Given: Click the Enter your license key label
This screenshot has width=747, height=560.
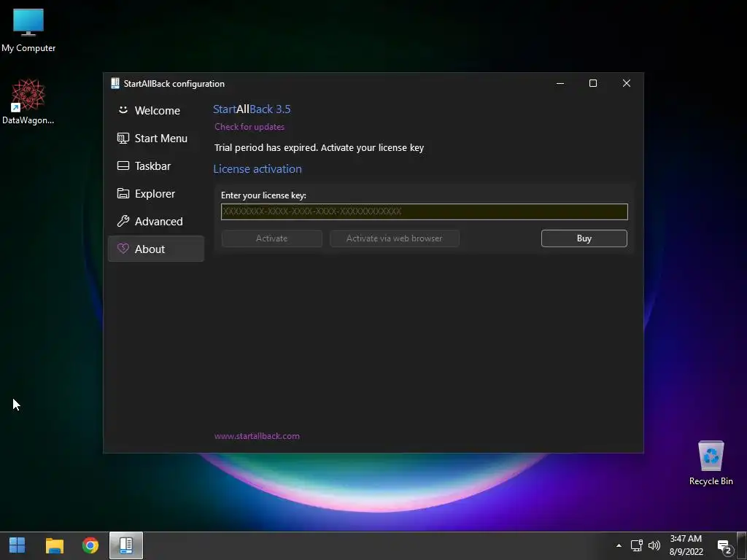Looking at the screenshot, I should pyautogui.click(x=263, y=195).
